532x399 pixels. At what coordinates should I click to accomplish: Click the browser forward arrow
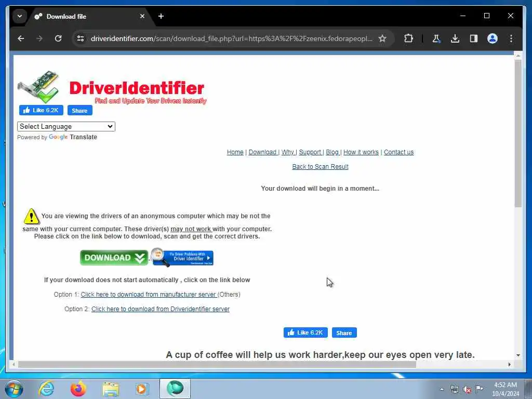[39, 38]
